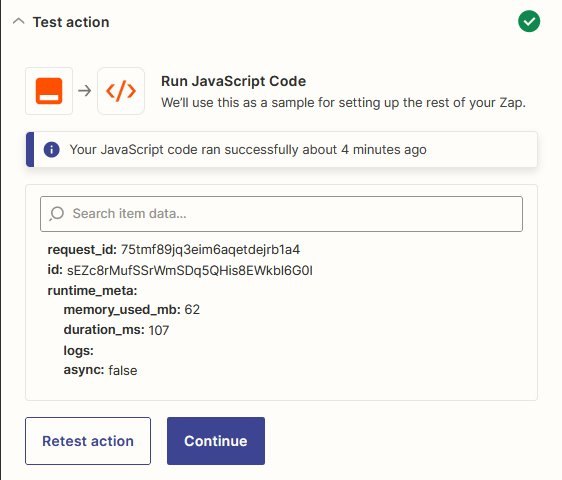Select the id value starting with sEZc8rMuf
This screenshot has width=562, height=480.
(x=190, y=270)
